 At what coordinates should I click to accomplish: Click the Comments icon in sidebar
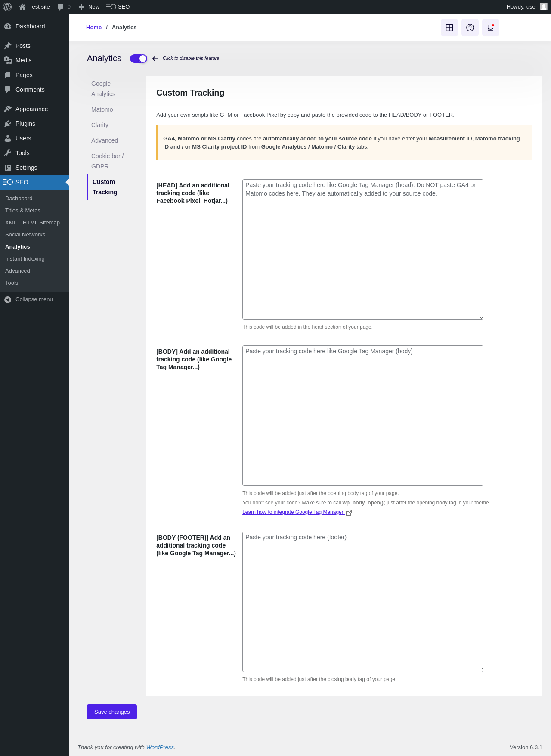[8, 90]
